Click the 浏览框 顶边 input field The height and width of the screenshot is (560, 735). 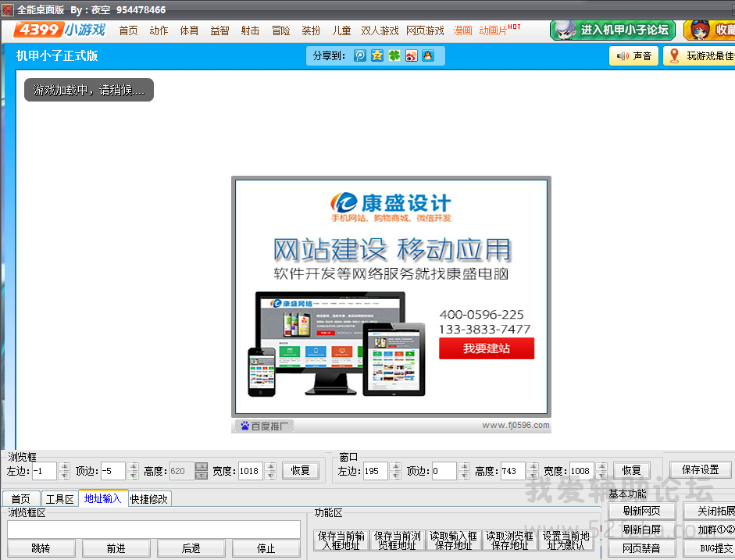click(x=113, y=471)
